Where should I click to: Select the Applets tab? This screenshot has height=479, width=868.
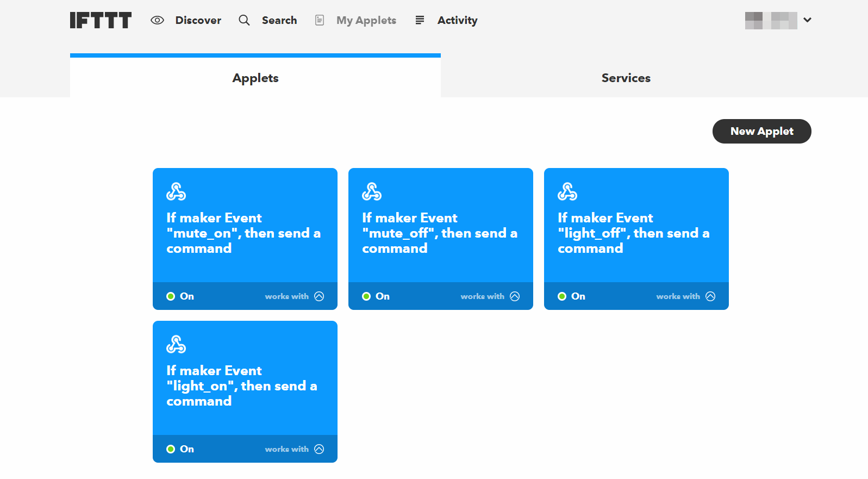[x=255, y=78]
